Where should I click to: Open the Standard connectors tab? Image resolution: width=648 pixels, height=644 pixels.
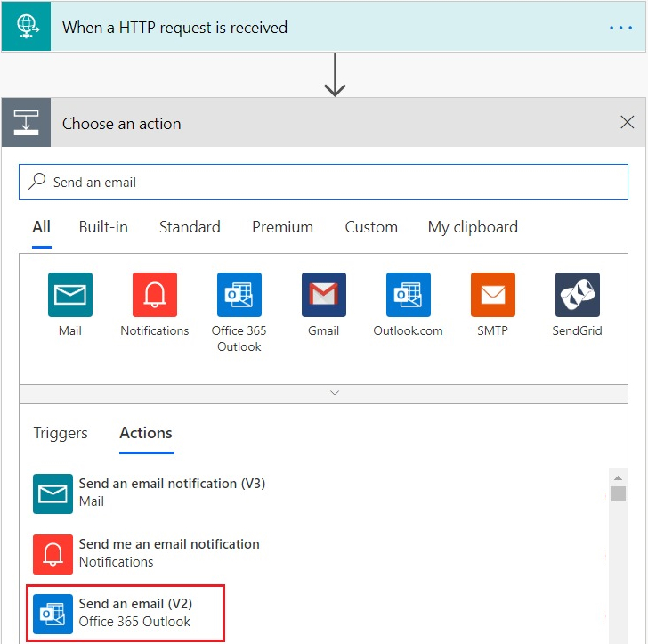click(190, 227)
